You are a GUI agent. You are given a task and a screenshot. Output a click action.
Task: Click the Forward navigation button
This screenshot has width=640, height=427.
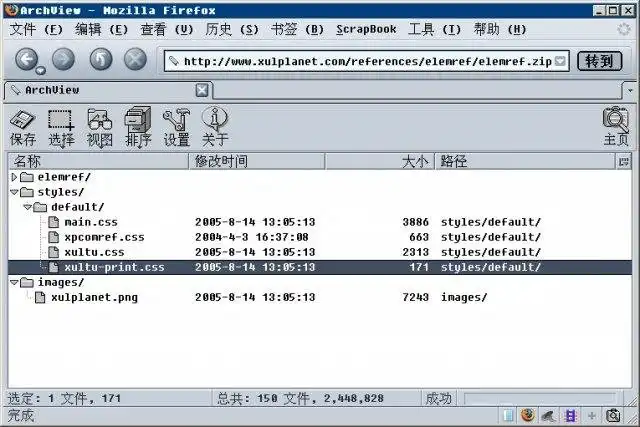tap(63, 60)
